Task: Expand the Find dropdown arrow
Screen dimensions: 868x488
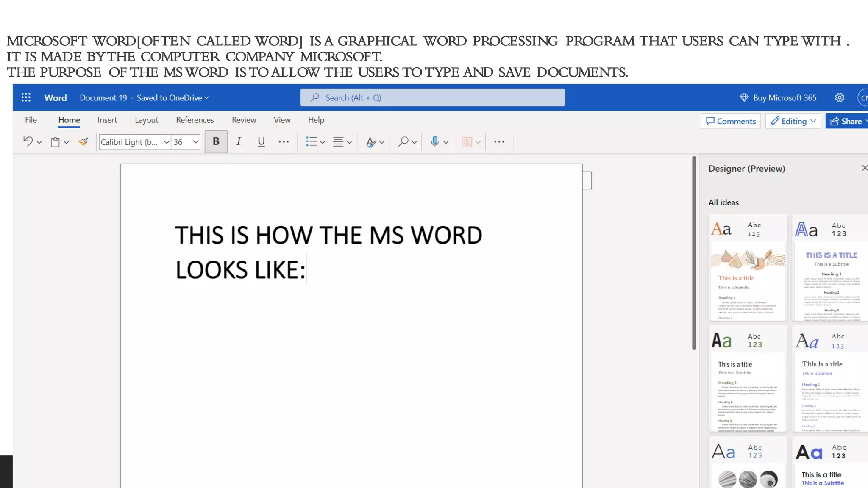Action: (x=415, y=142)
